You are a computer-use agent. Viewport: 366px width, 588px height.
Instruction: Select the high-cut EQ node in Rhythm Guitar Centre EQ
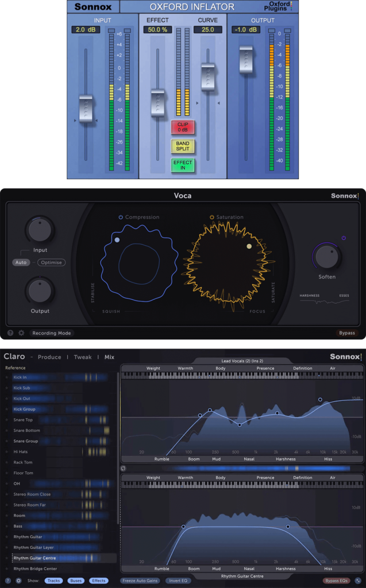[288, 527]
